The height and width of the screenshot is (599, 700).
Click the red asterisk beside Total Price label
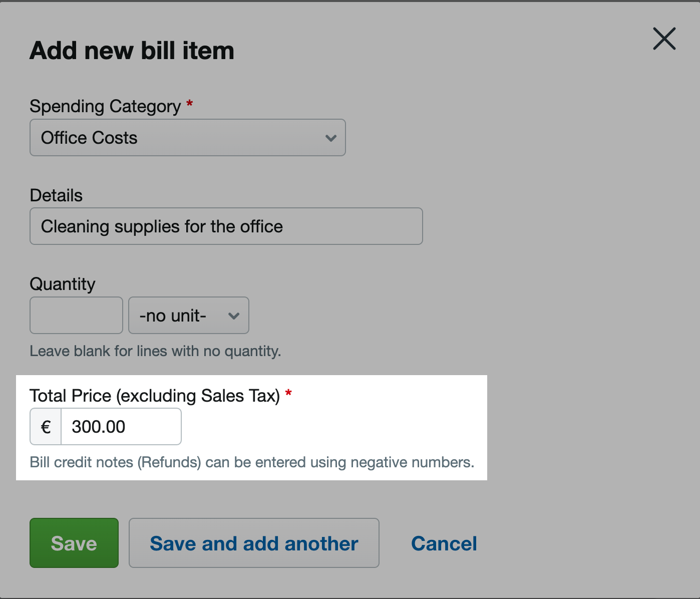pyautogui.click(x=288, y=393)
